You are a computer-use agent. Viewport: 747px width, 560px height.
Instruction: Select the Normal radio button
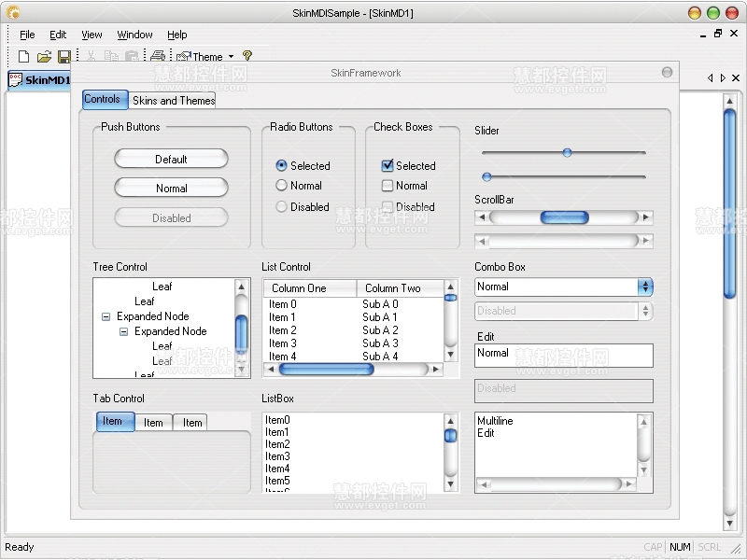click(x=282, y=185)
